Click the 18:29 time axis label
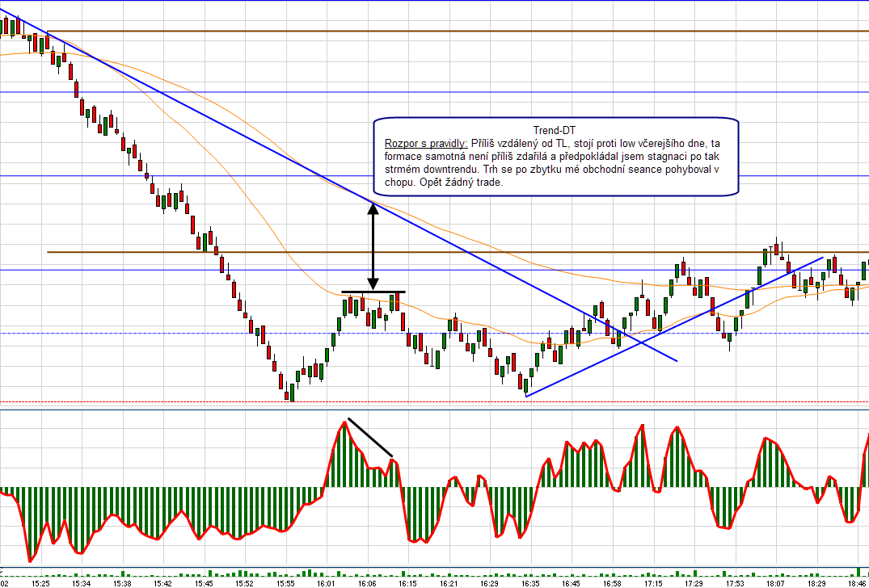 (816, 583)
